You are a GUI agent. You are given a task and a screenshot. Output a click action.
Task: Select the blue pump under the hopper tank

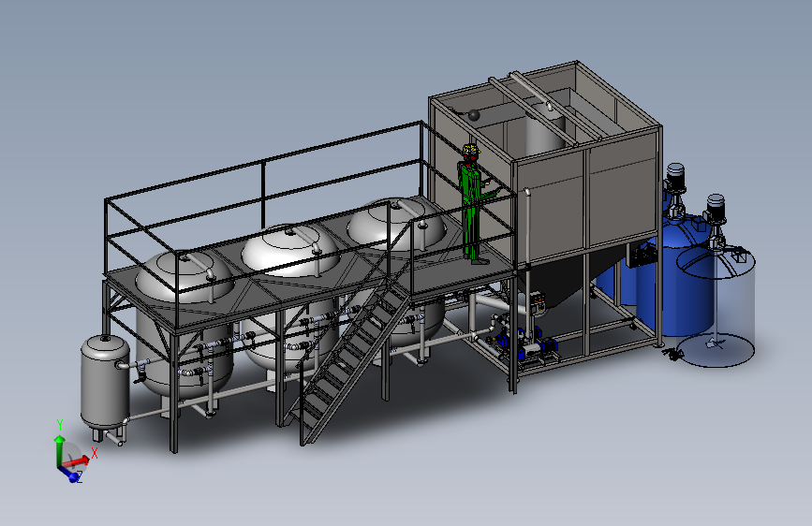tap(536, 348)
